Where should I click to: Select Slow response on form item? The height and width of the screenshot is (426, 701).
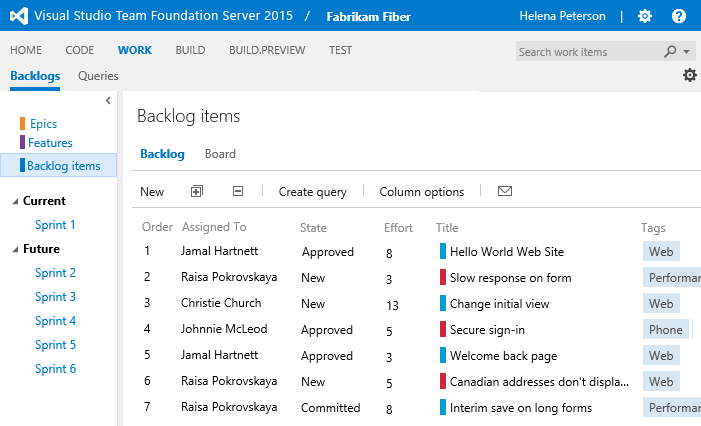click(x=511, y=278)
